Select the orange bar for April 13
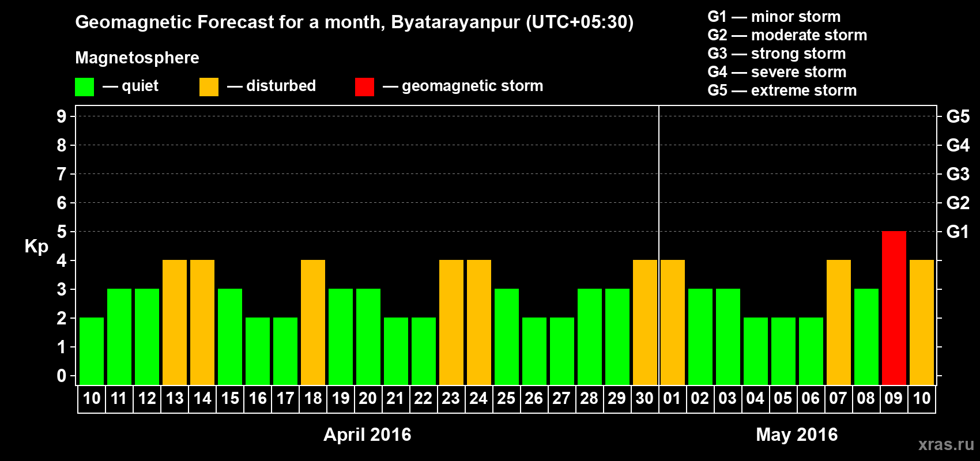 pos(175,322)
